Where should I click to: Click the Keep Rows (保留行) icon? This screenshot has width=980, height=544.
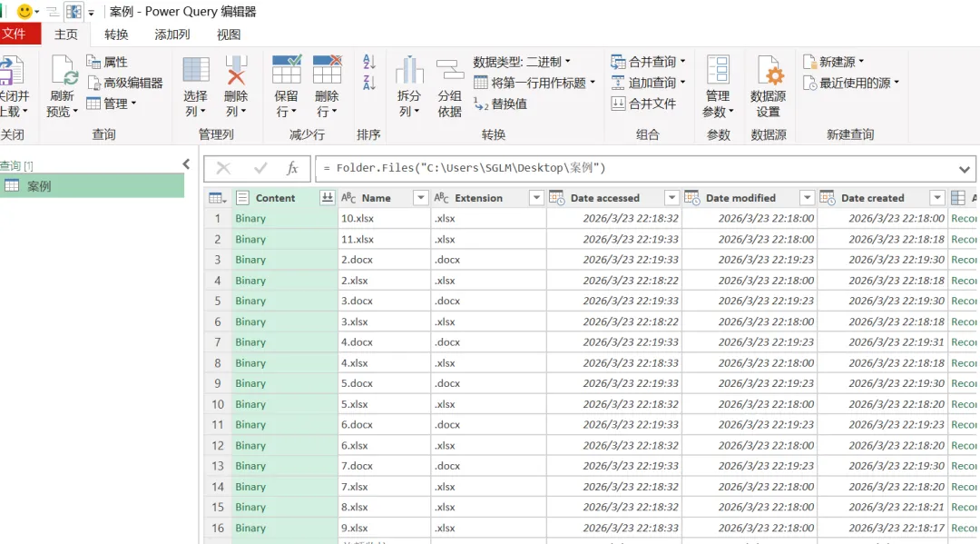286,70
